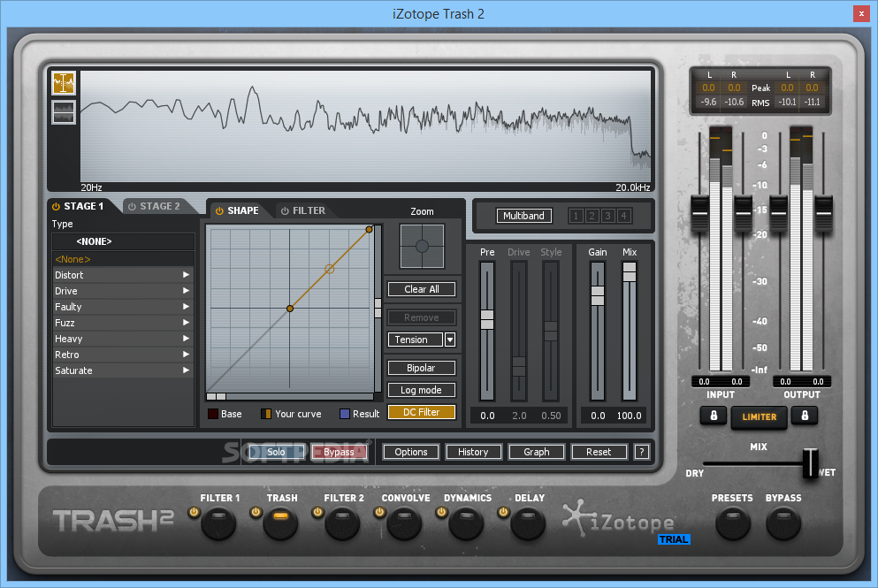Toggle the module Bypass button

[340, 452]
